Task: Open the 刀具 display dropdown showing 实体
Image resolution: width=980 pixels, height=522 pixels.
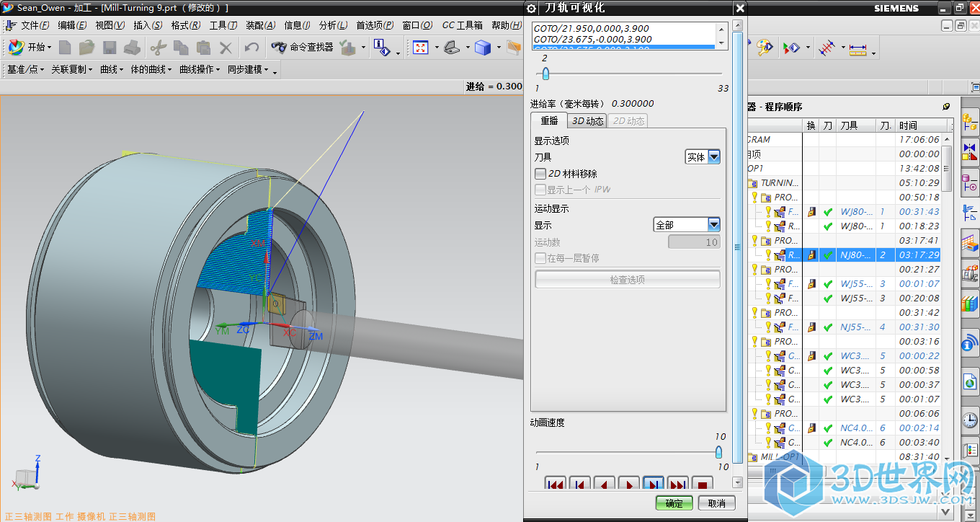Action: [x=703, y=156]
